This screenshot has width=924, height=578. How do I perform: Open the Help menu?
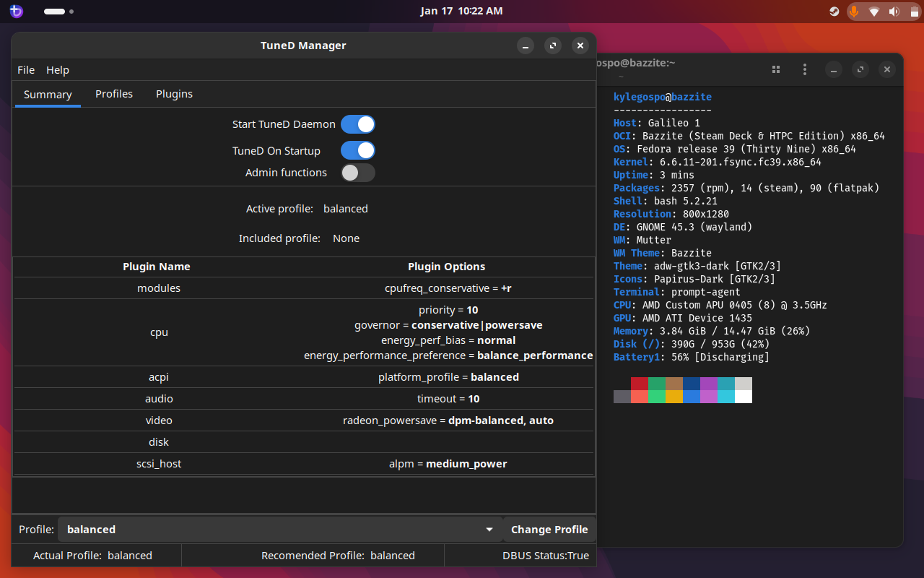[58, 70]
